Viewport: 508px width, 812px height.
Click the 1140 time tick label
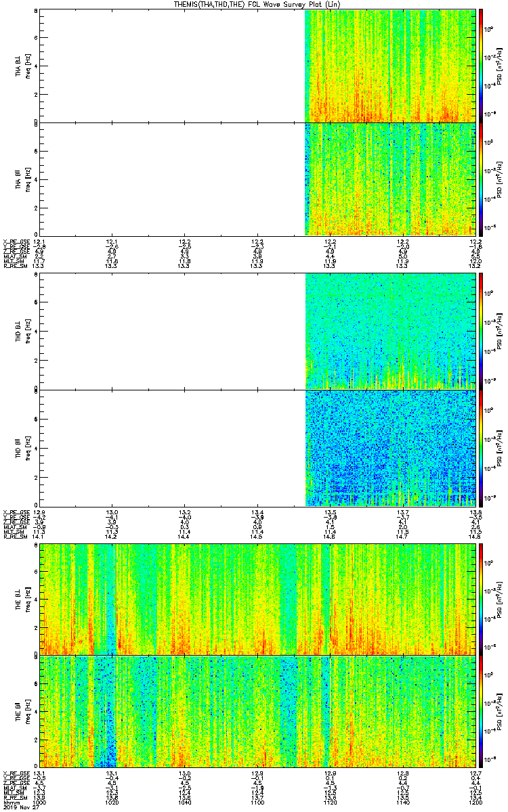tap(403, 801)
